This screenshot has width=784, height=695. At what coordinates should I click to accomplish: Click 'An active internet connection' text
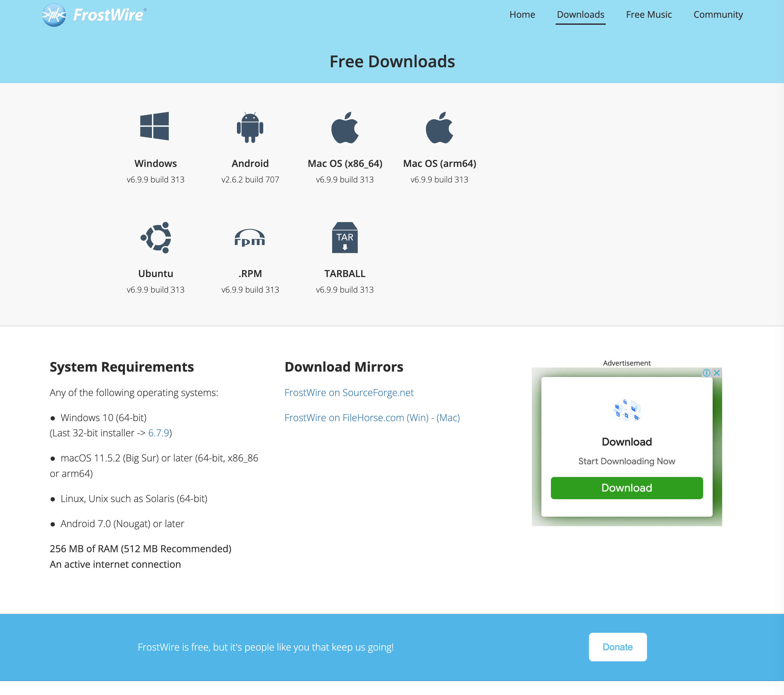115,565
